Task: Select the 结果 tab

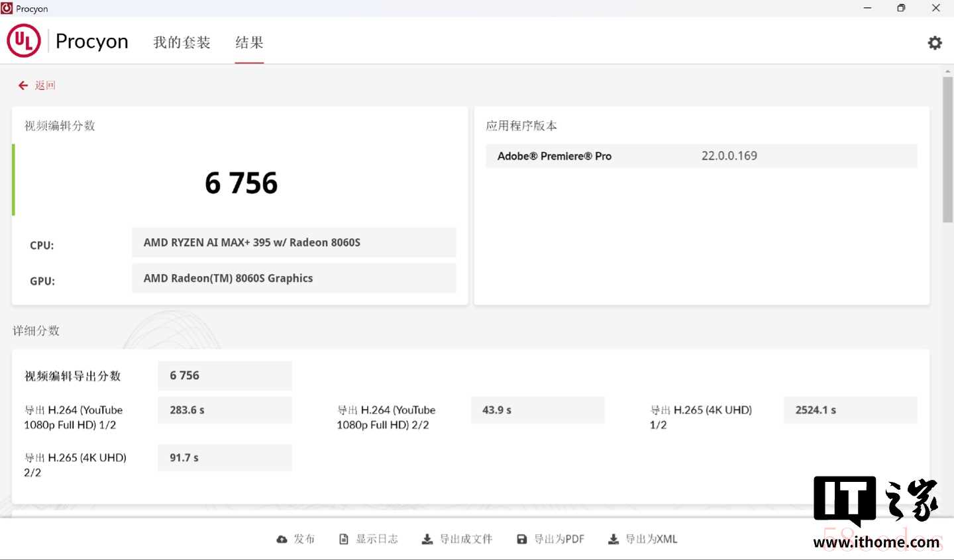Action: coord(249,42)
